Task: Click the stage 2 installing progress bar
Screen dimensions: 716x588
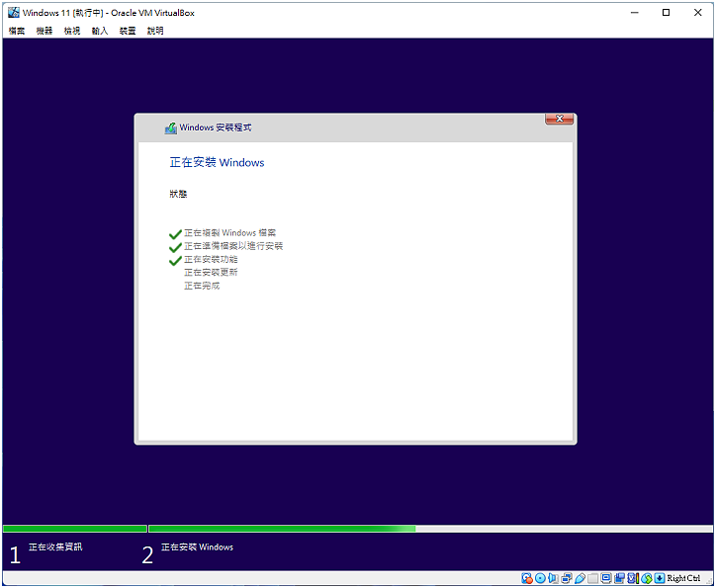Action: point(430,529)
